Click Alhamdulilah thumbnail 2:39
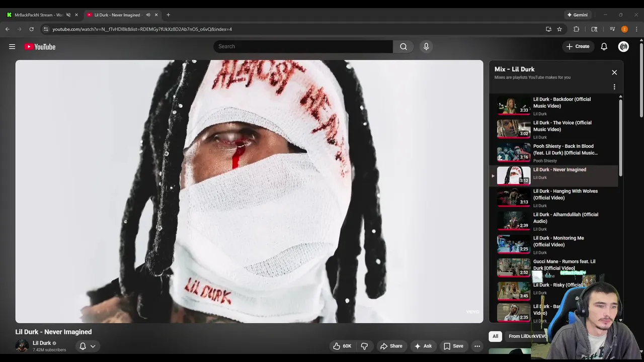The image size is (644, 362). (x=514, y=221)
